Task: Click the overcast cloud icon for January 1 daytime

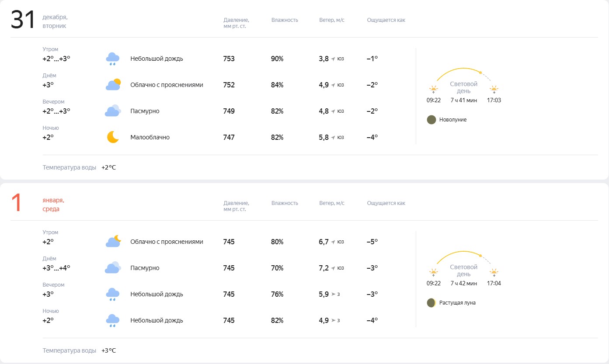Action: 113,268
